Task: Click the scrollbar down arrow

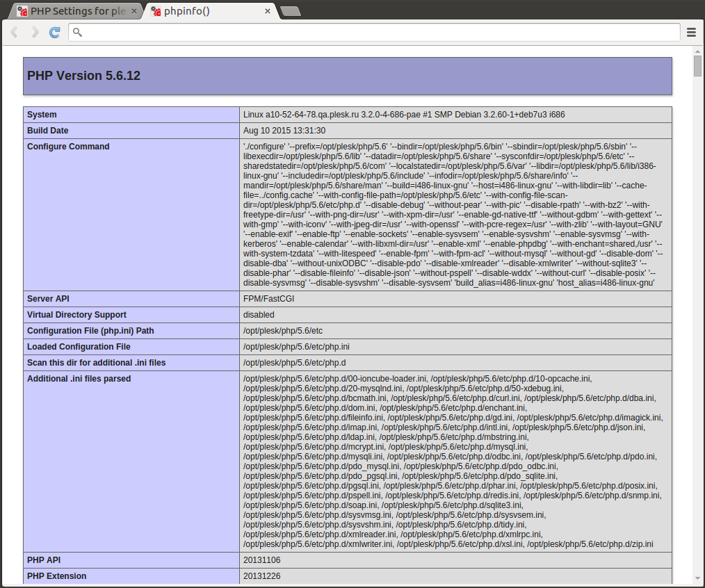Action: coord(698,578)
